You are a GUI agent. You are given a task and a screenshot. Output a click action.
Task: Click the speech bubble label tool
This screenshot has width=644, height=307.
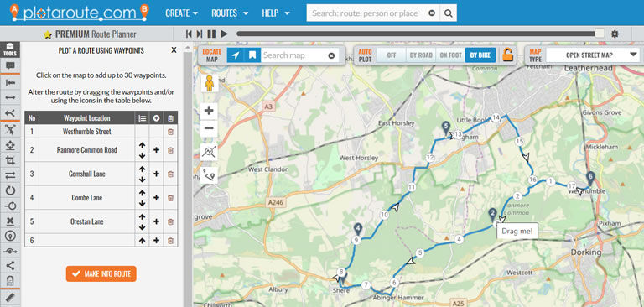[10, 65]
